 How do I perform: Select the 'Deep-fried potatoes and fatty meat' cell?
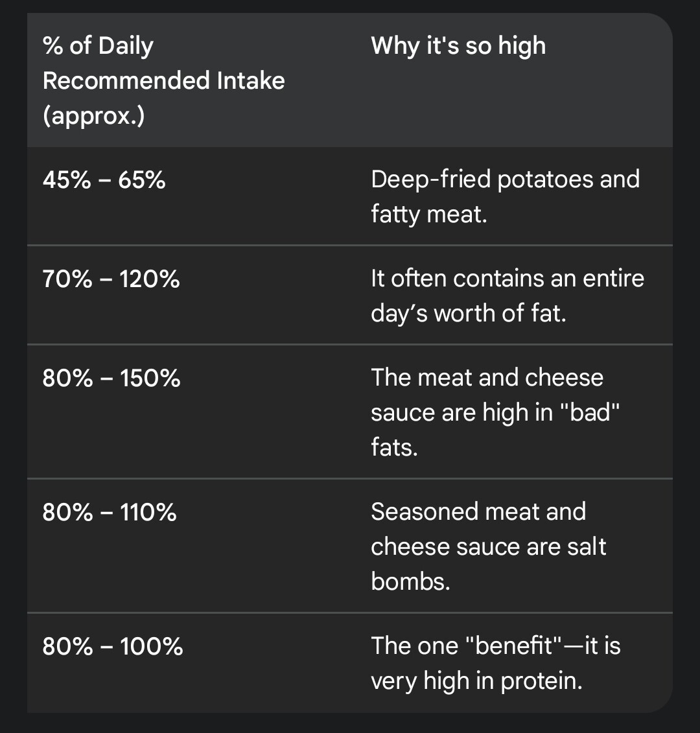click(505, 196)
